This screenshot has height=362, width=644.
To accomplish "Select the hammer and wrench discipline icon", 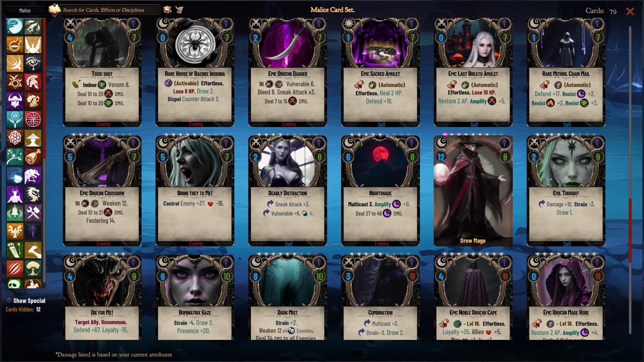I will click(x=33, y=213).
